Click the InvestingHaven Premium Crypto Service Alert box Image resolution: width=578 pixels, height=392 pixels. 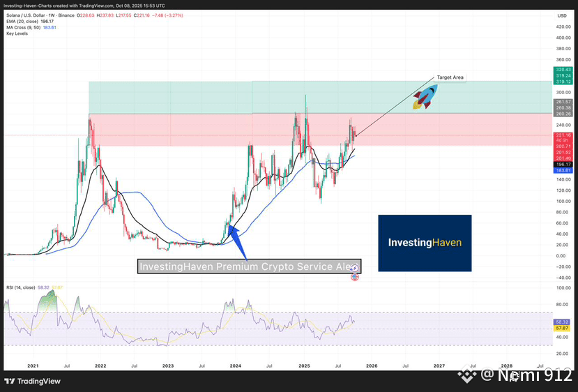pyautogui.click(x=249, y=266)
